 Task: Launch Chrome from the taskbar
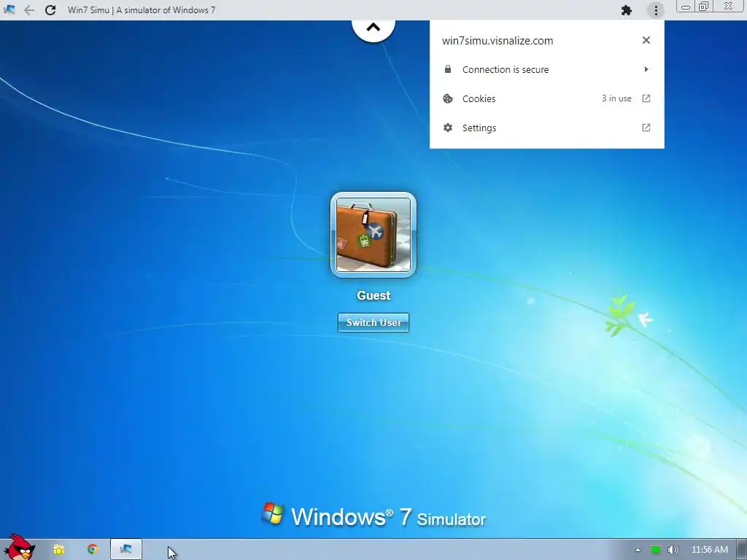pos(93,550)
